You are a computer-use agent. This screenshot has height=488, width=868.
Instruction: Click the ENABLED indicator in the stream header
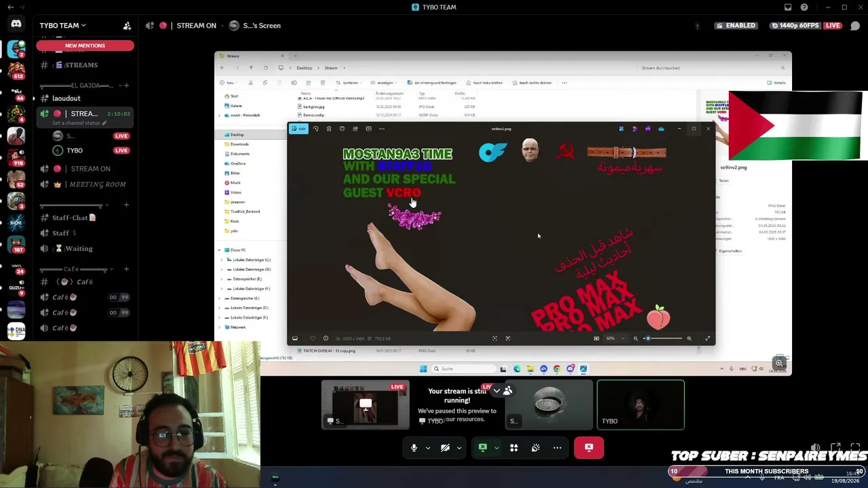(x=736, y=26)
